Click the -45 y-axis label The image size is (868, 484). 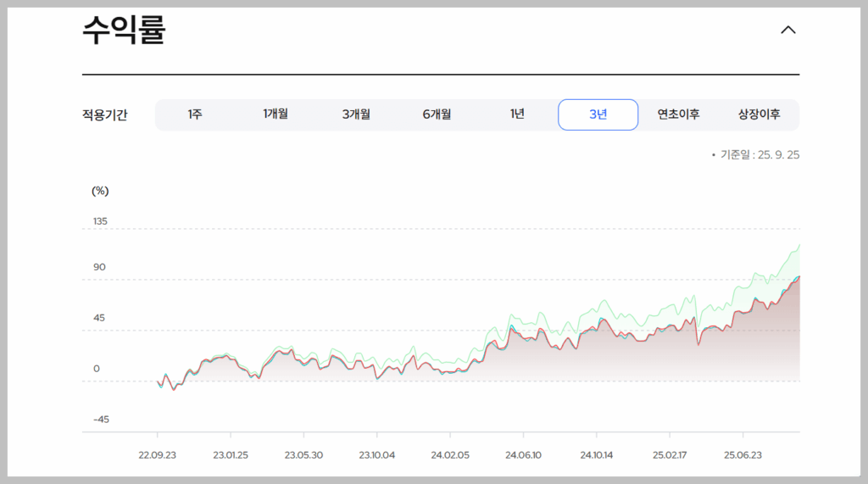(100, 420)
